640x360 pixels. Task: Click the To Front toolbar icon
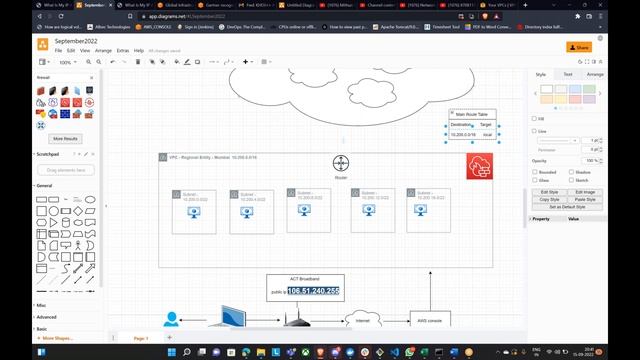[152, 62]
